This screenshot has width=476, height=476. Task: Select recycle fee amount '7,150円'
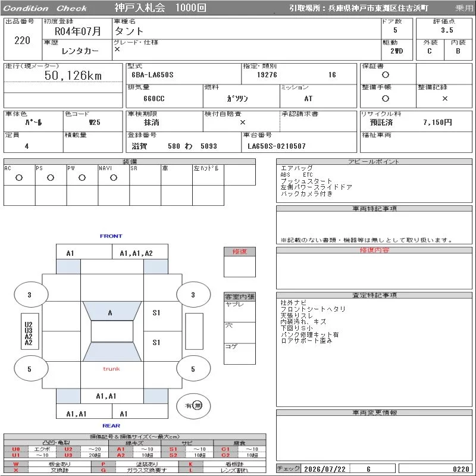point(437,123)
